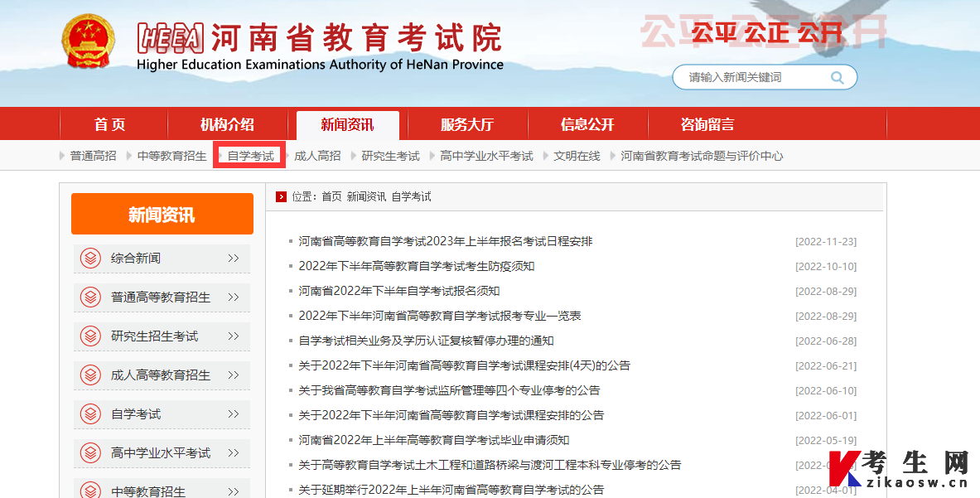
Task: Click the 综合新闻 sidebar layers icon
Action: click(91, 258)
